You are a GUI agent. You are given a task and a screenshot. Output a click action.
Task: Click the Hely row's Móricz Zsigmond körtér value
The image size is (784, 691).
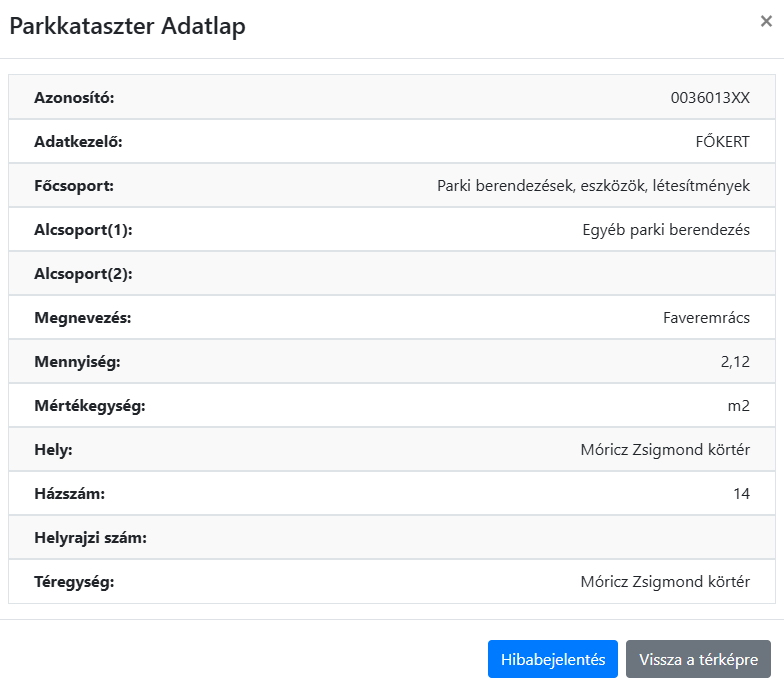pyautogui.click(x=665, y=450)
